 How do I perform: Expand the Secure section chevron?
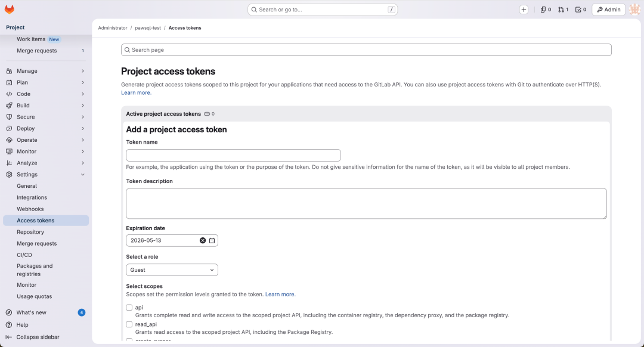tap(82, 117)
